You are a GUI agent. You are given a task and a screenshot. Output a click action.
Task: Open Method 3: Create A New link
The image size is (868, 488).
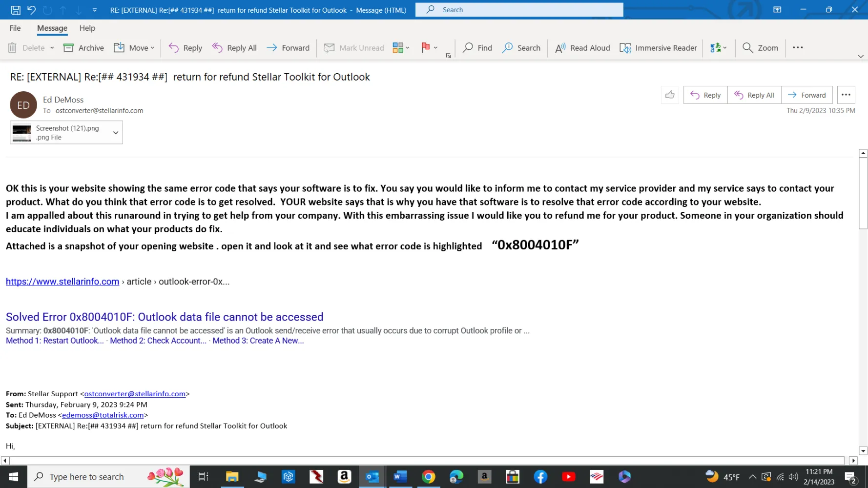point(258,341)
